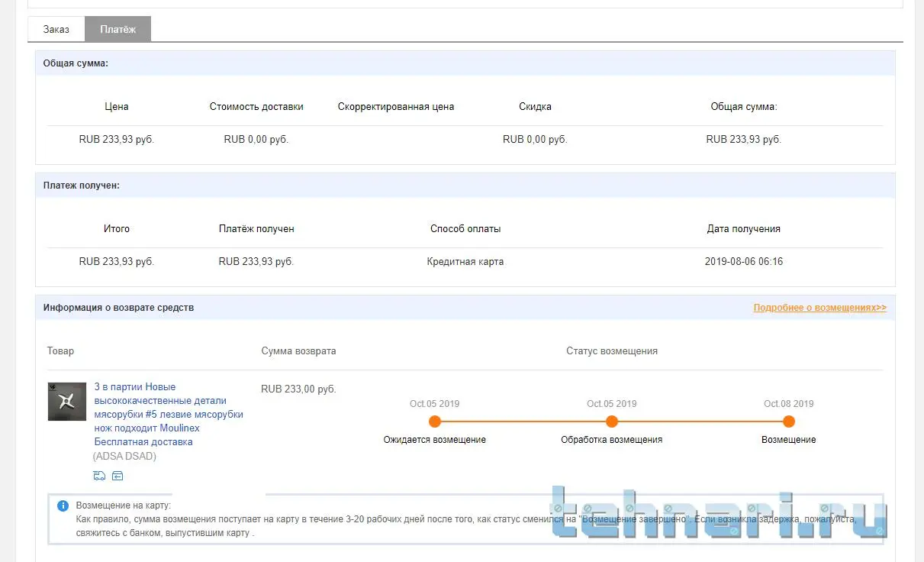Click the ADSA DSAD seller text
This screenshot has height=562, width=924.
click(x=124, y=456)
